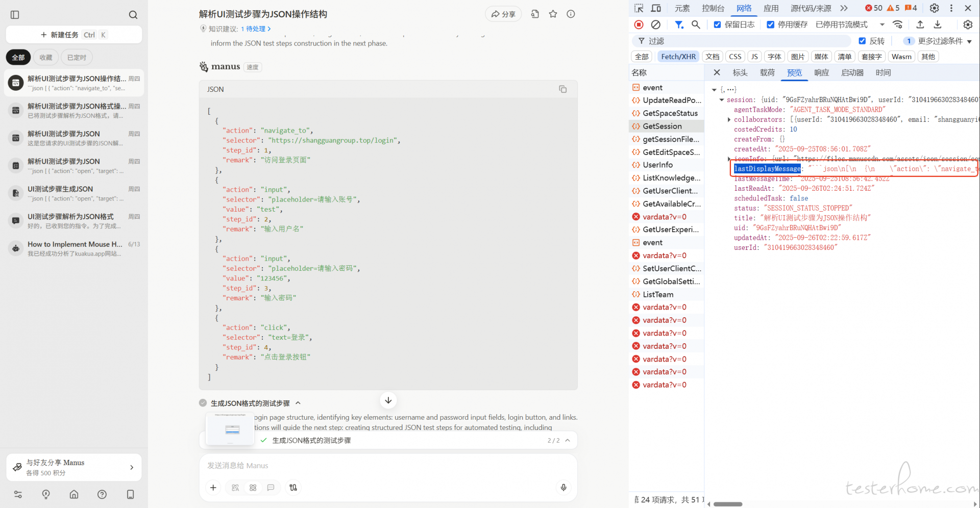The image size is (980, 508).
Task: Select CSS request type filter
Action: pyautogui.click(x=735, y=57)
